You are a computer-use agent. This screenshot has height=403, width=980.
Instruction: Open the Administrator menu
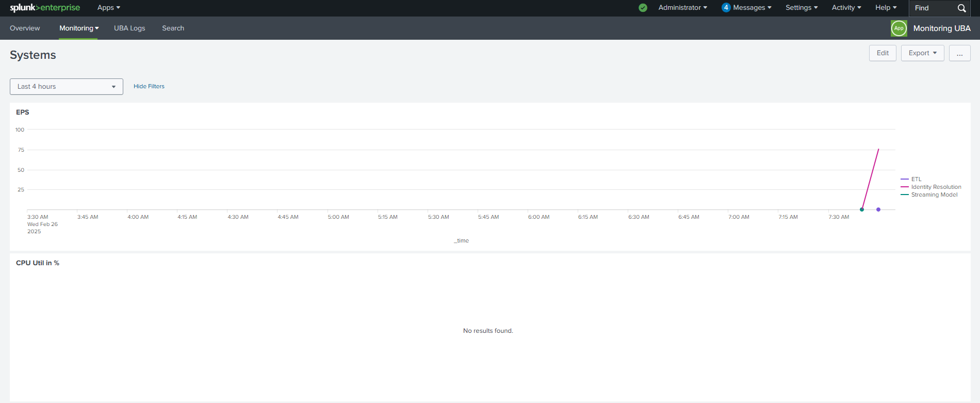click(x=683, y=8)
